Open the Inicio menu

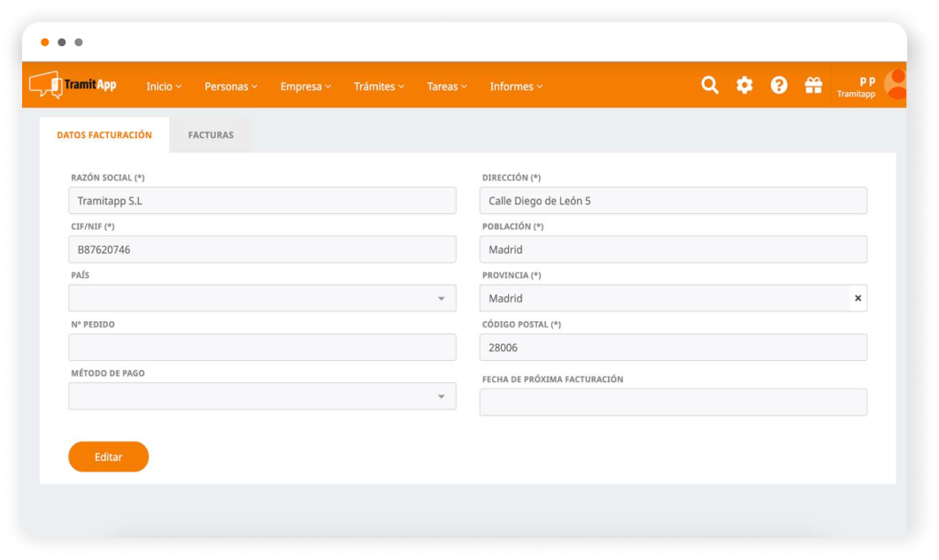(164, 87)
